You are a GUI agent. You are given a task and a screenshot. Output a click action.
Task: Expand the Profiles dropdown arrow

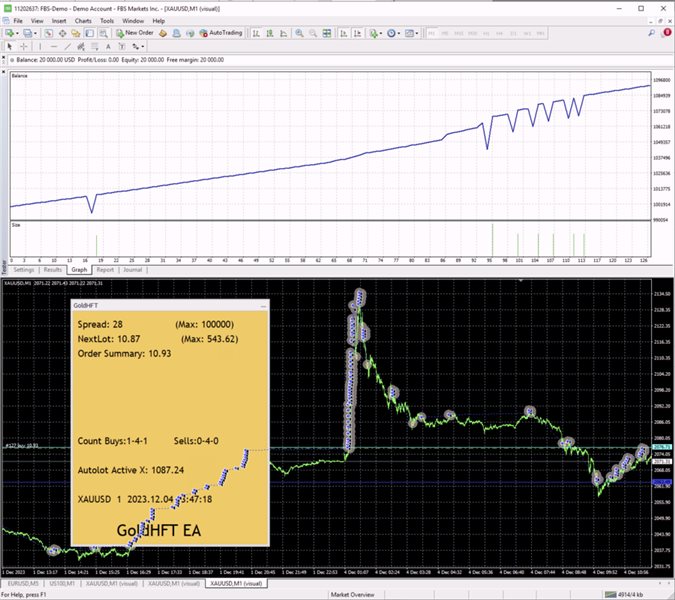tap(35, 34)
